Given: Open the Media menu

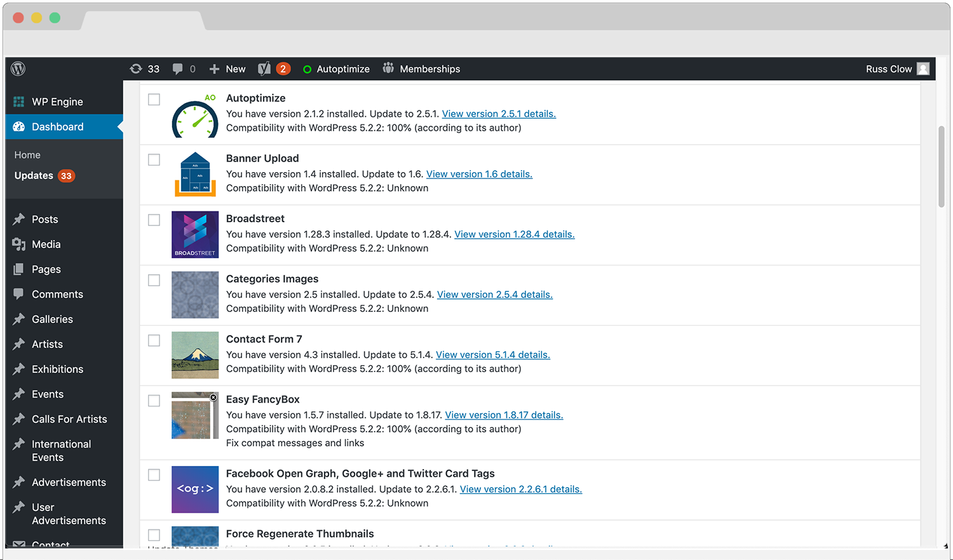Looking at the screenshot, I should point(64,244).
